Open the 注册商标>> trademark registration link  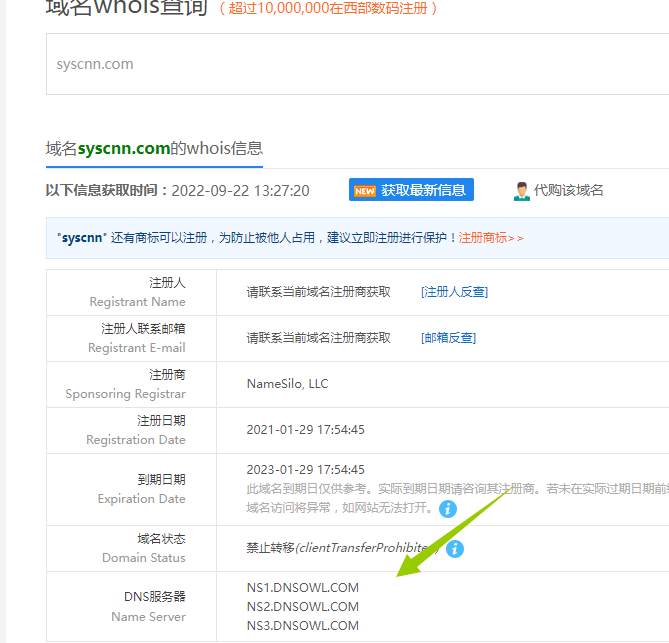491,238
